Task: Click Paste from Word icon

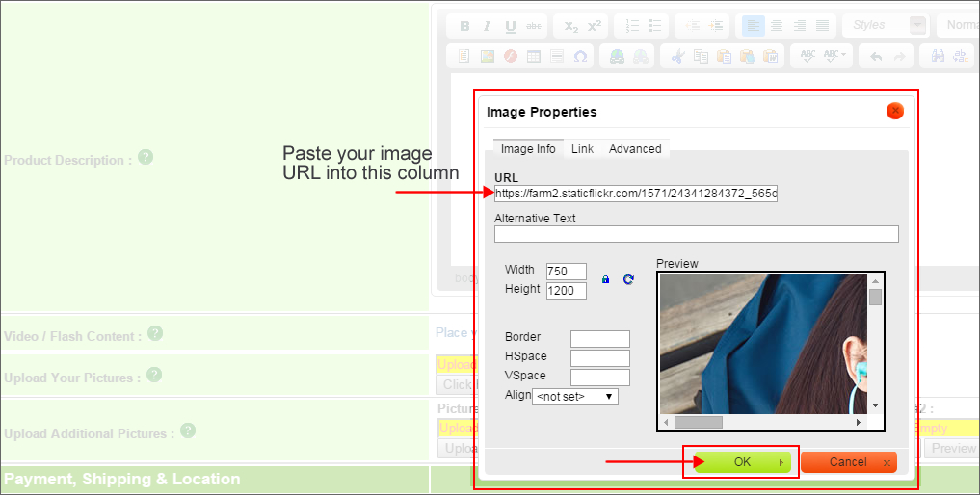Action: click(770, 56)
